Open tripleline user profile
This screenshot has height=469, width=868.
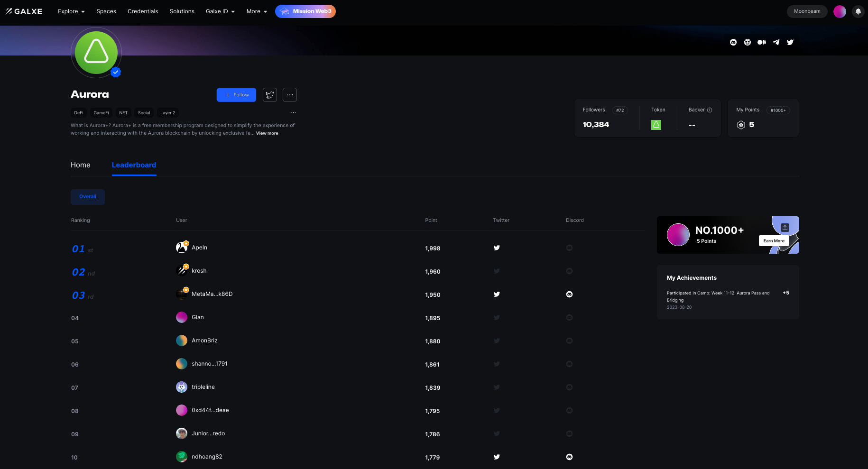[203, 387]
